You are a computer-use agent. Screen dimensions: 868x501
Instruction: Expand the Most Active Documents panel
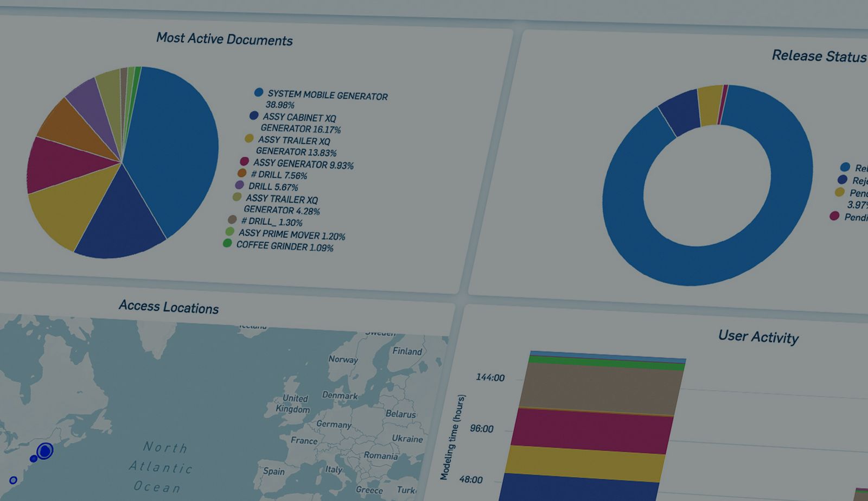pos(224,39)
